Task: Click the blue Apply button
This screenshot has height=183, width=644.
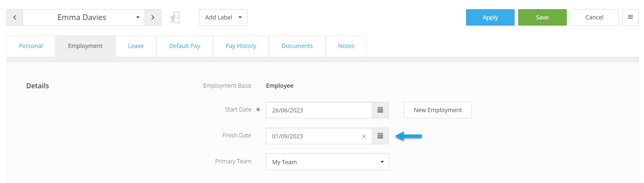Action: point(490,17)
